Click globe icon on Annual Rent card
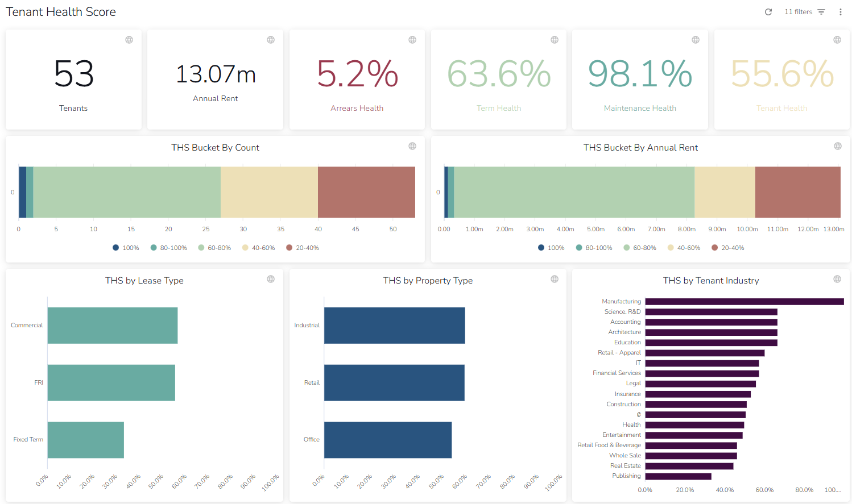 (271, 40)
